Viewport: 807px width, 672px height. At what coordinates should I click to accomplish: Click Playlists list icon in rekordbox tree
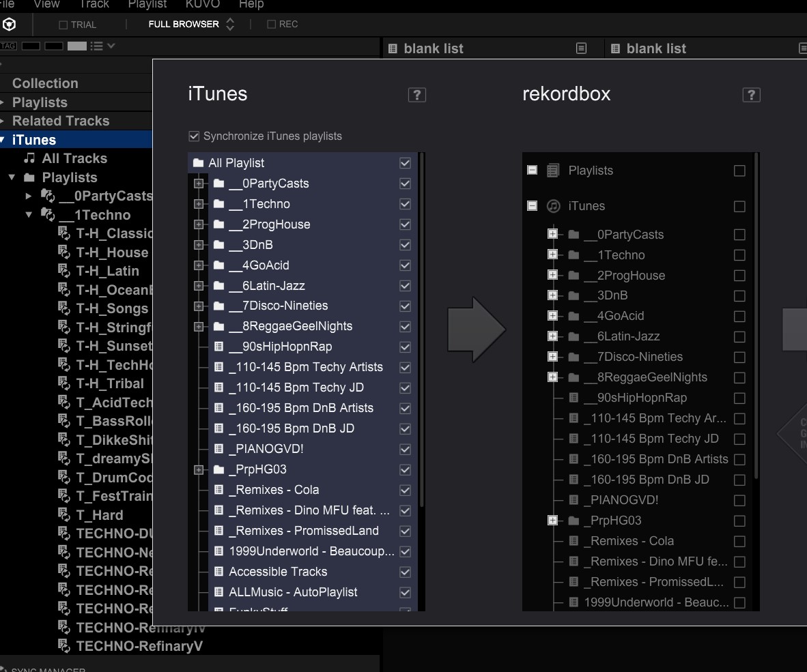pos(553,170)
